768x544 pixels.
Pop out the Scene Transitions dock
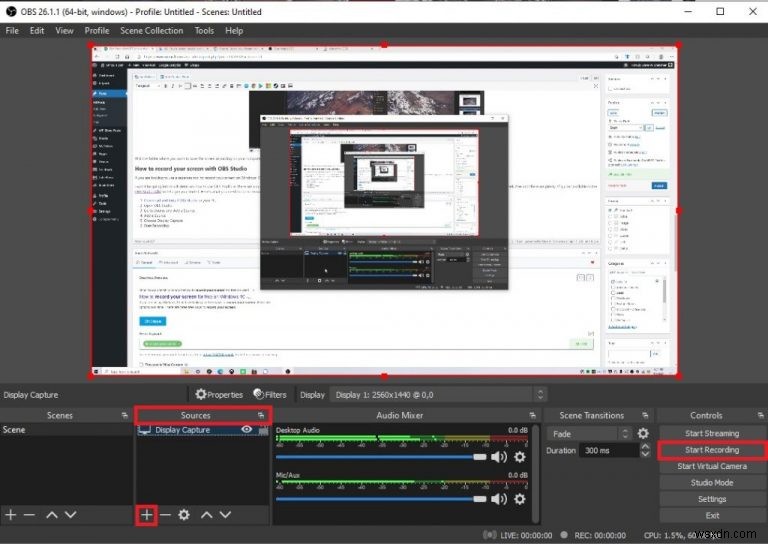point(645,415)
